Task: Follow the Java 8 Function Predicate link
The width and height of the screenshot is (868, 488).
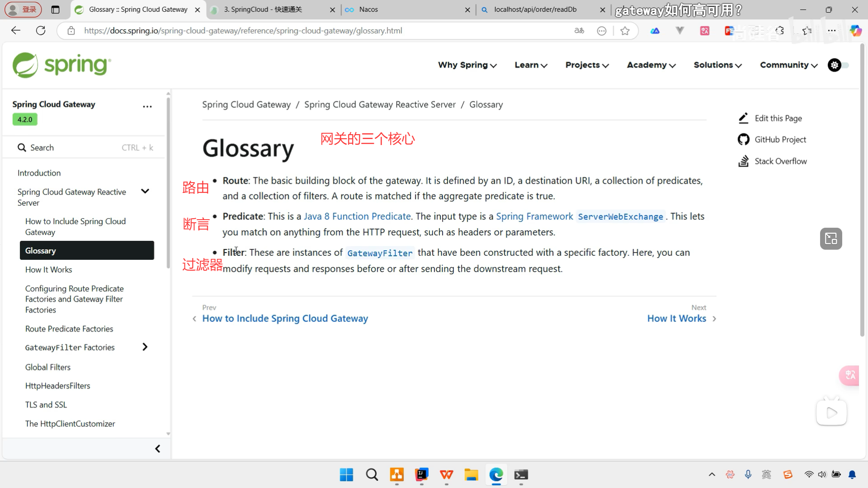Action: [357, 216]
